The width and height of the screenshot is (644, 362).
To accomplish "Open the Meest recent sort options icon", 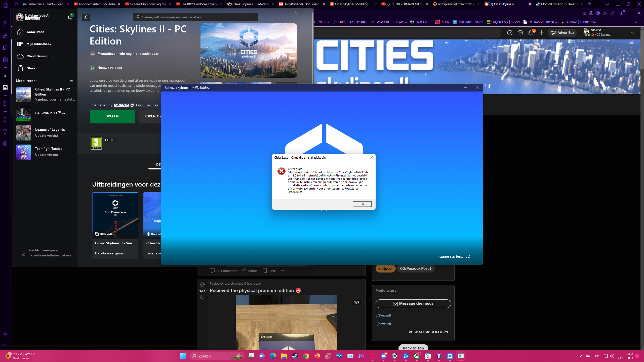I will (71, 81).
